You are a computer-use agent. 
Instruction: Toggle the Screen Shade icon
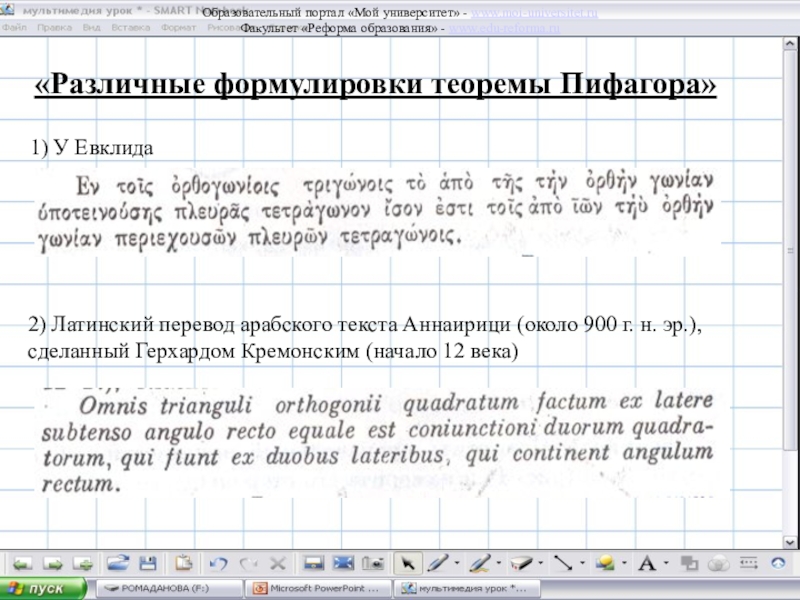[x=313, y=563]
